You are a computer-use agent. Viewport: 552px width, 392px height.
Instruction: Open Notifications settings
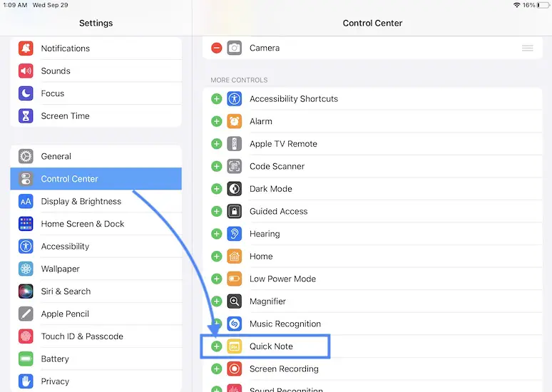click(x=65, y=48)
